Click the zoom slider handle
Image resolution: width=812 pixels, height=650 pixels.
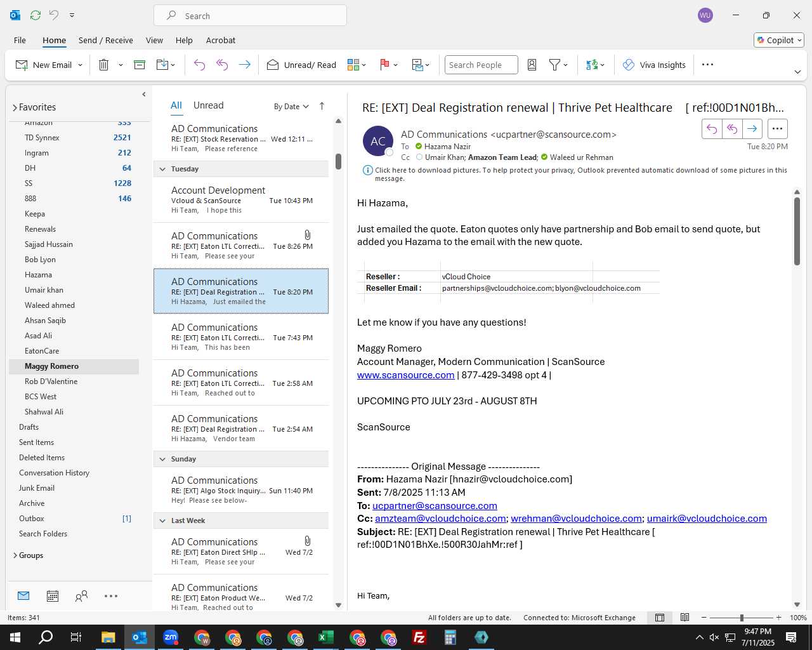742,618
